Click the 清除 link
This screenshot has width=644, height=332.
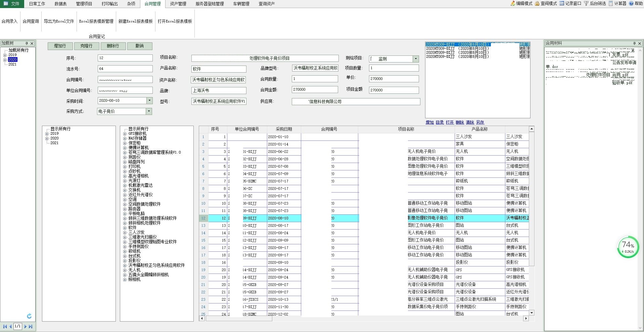point(470,122)
